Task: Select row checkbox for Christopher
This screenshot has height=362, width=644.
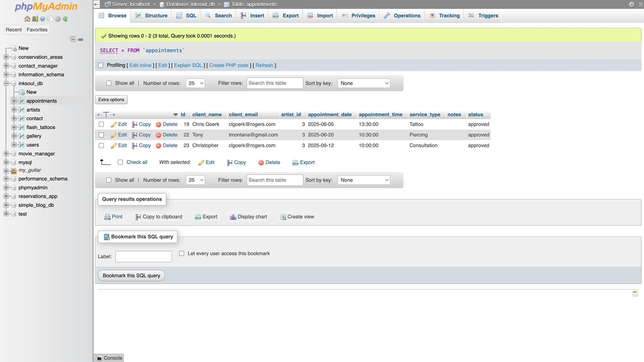Action: 101,146
